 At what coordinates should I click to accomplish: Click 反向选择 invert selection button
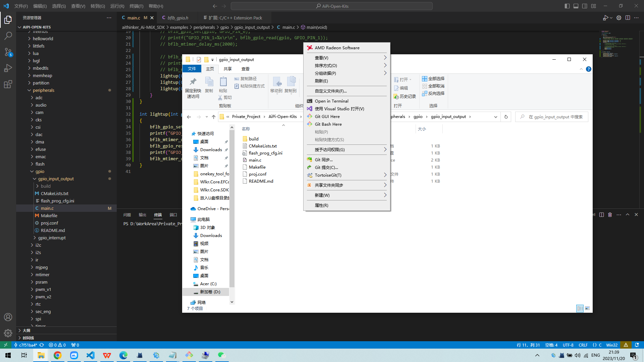[433, 94]
